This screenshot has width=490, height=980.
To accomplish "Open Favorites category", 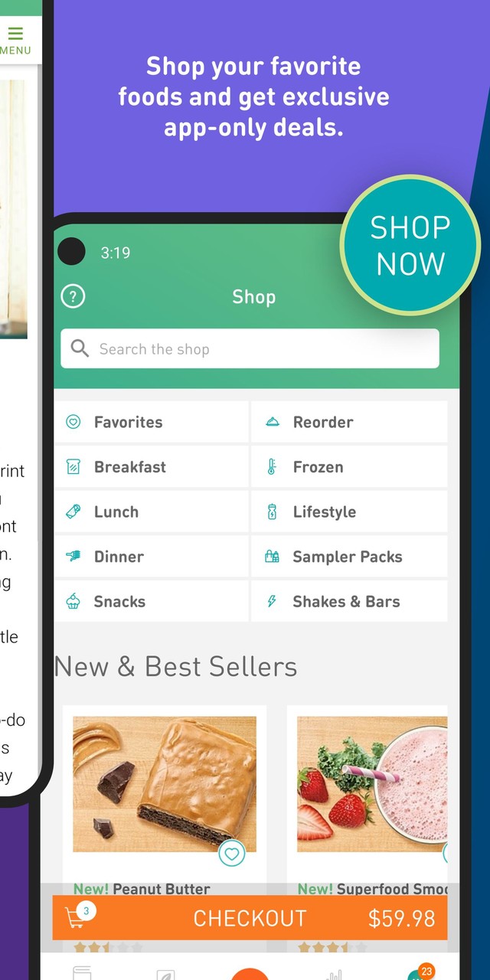I will [152, 422].
